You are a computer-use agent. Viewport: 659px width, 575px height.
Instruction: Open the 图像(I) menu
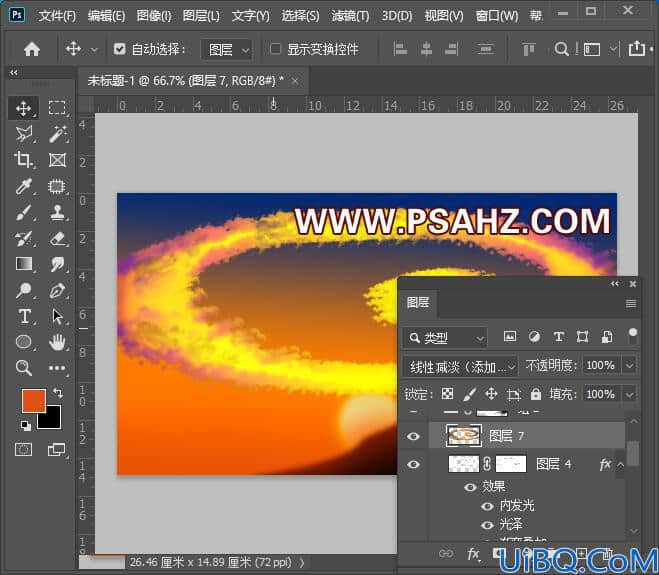pyautogui.click(x=154, y=16)
